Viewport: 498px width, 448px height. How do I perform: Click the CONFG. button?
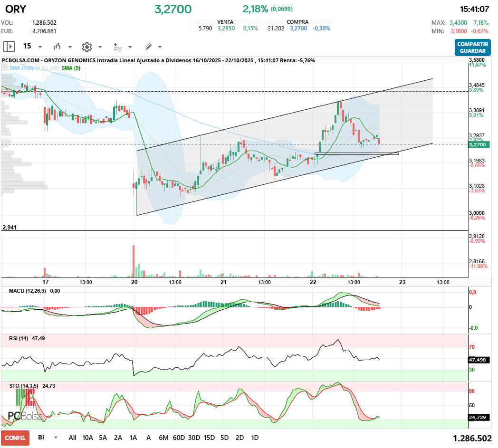[15, 438]
